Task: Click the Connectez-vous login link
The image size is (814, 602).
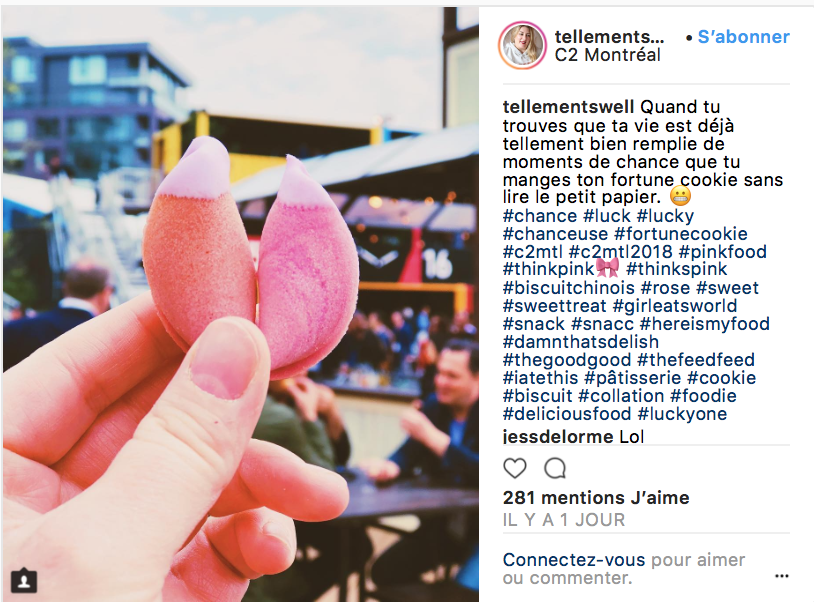Action: (574, 560)
